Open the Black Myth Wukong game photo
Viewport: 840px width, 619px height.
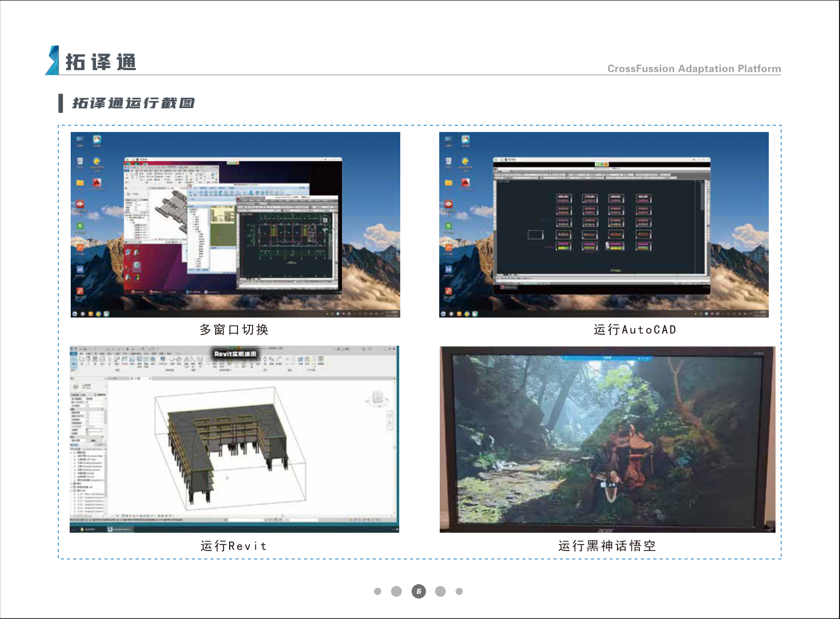pyautogui.click(x=608, y=440)
